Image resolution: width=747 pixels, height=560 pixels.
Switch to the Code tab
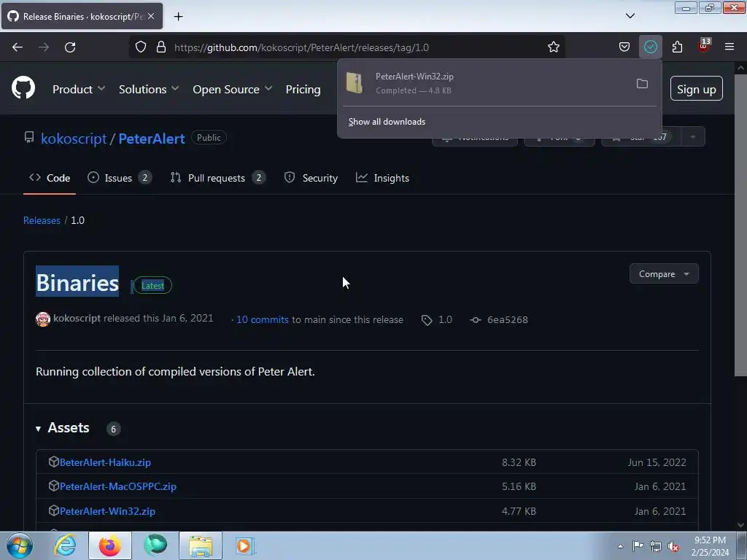(50, 178)
